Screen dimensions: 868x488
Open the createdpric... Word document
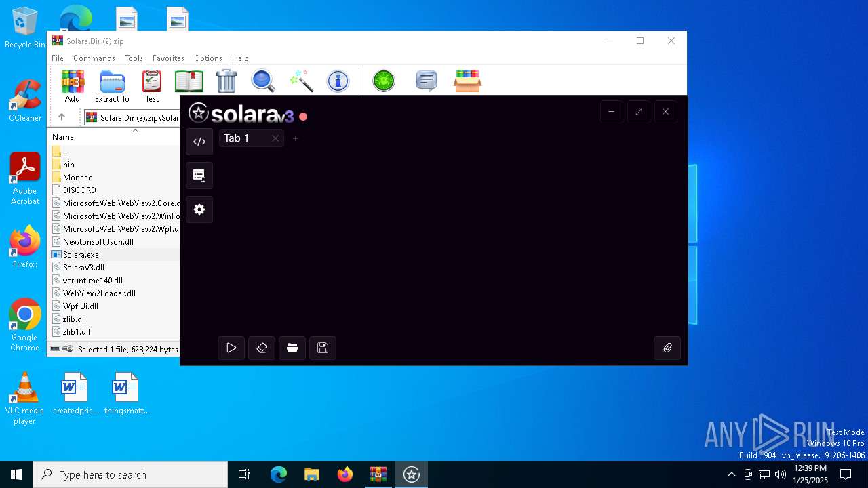75,393
